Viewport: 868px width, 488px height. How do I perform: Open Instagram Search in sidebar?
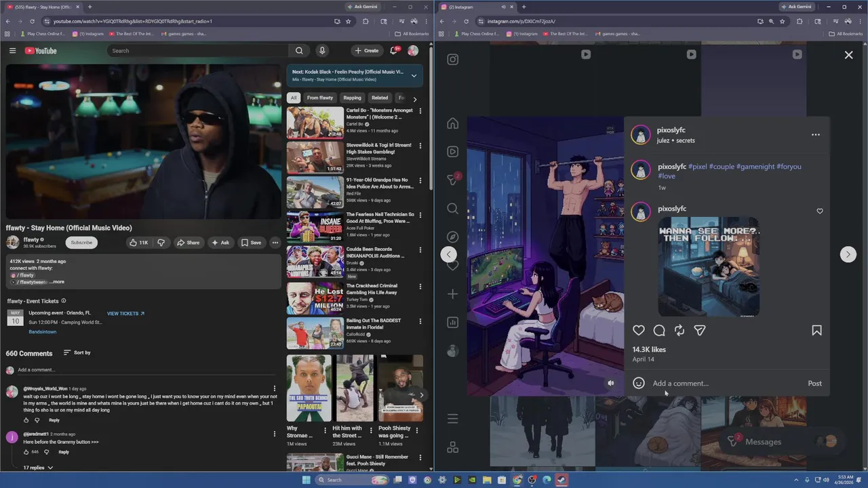[x=453, y=209]
